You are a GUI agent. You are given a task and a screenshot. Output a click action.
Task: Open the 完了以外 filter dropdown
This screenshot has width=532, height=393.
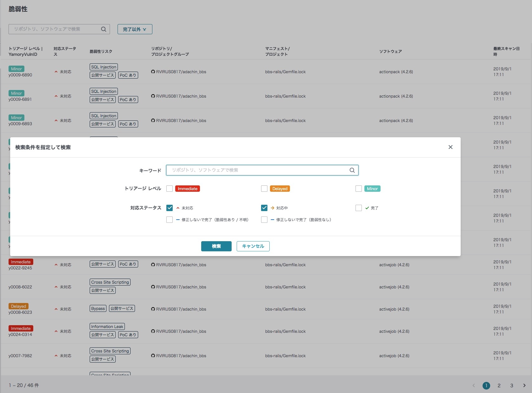point(135,29)
